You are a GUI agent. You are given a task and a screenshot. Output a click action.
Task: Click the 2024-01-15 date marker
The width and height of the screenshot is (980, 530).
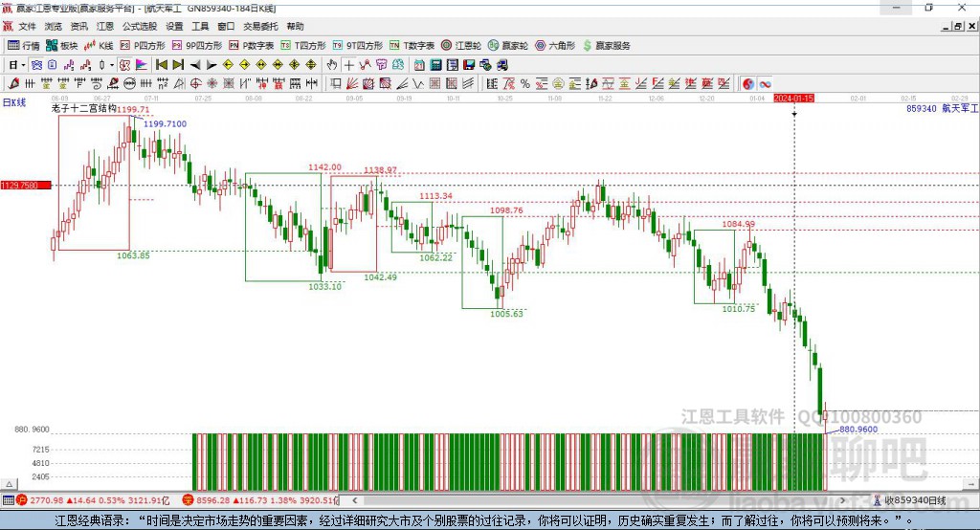[x=794, y=98]
